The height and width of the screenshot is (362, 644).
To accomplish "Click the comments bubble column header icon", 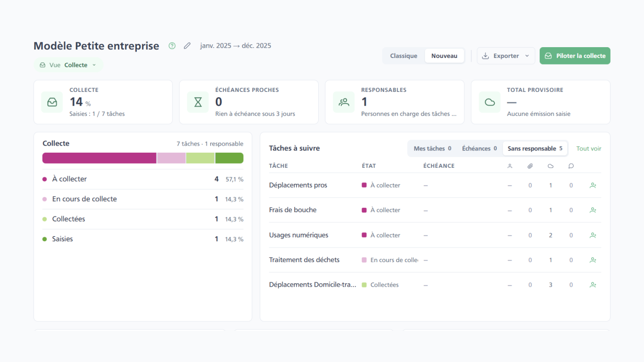I will click(x=571, y=166).
